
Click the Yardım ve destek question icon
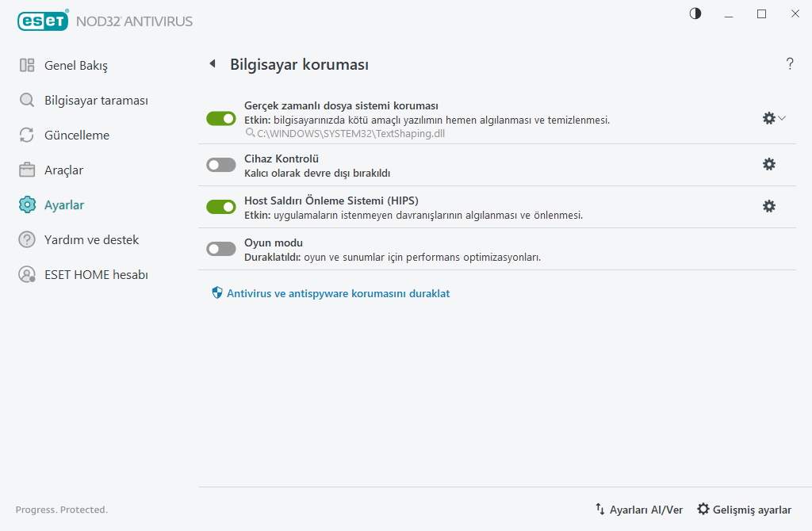pos(27,239)
